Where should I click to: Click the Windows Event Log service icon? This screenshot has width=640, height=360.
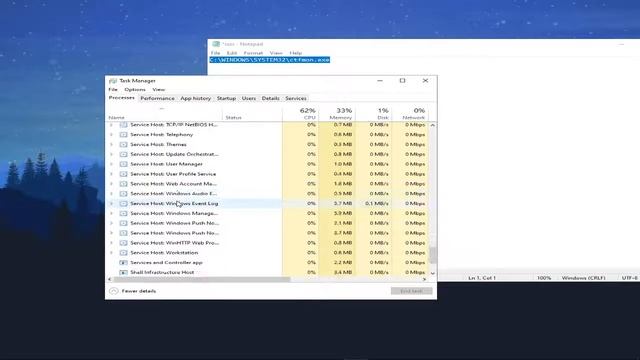(x=123, y=203)
